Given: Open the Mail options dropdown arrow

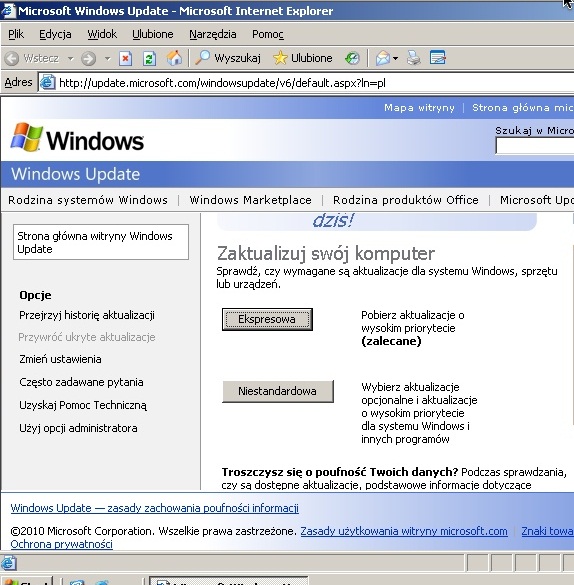Looking at the screenshot, I should click(395, 59).
